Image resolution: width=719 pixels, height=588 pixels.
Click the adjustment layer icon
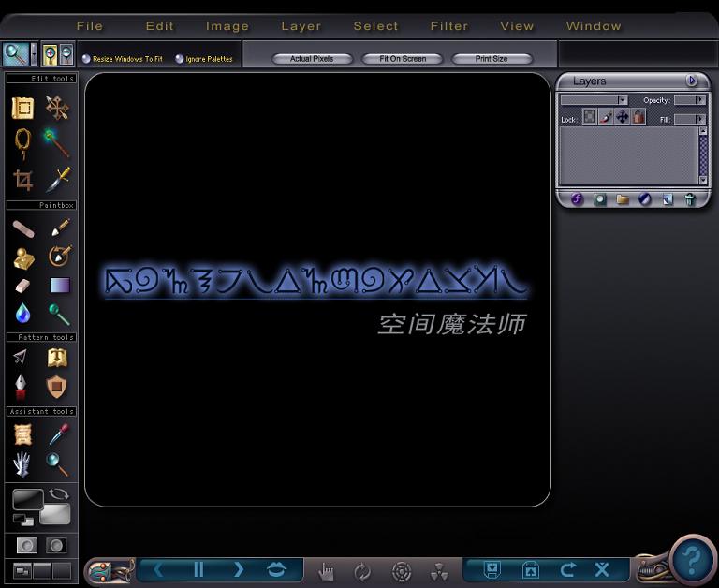click(x=645, y=199)
